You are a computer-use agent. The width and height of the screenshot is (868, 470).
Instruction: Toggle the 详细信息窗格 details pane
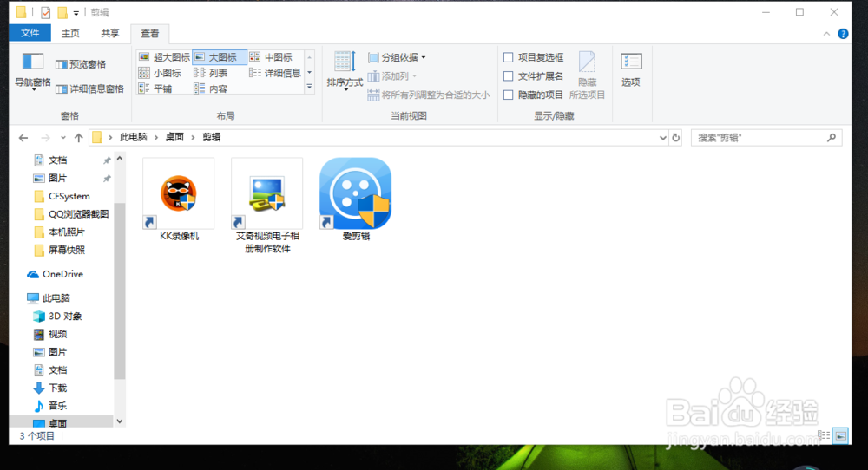pos(89,89)
